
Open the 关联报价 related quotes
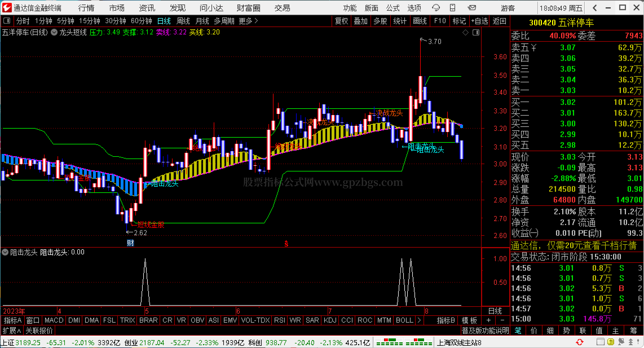39,331
